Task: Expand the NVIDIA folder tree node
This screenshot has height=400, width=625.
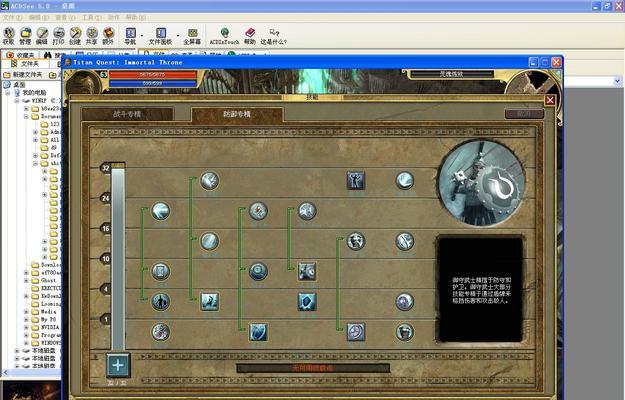Action: [26, 327]
